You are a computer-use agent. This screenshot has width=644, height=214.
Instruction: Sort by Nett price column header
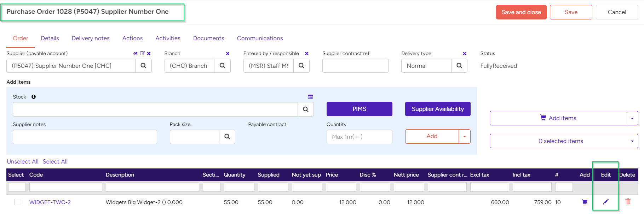pyautogui.click(x=406, y=175)
